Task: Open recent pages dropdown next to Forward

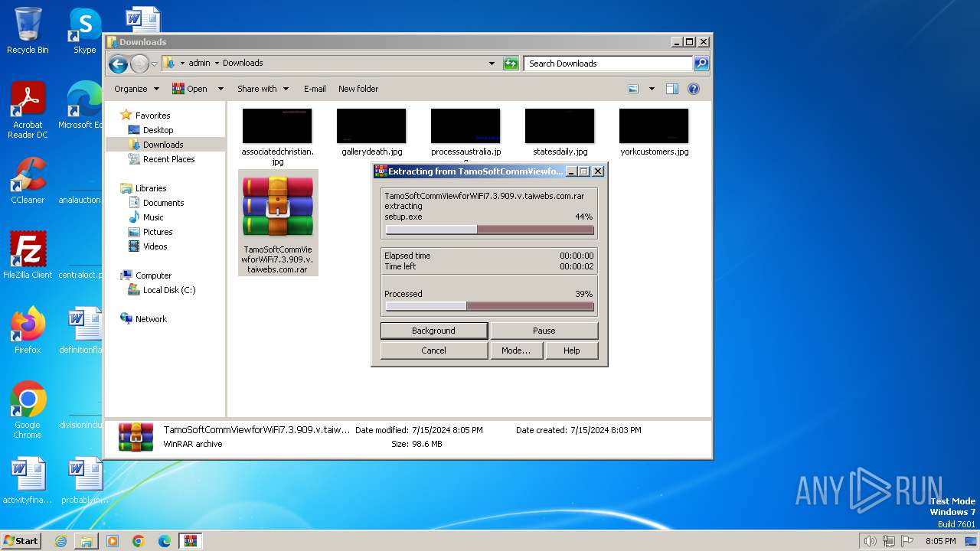Action: [x=155, y=64]
